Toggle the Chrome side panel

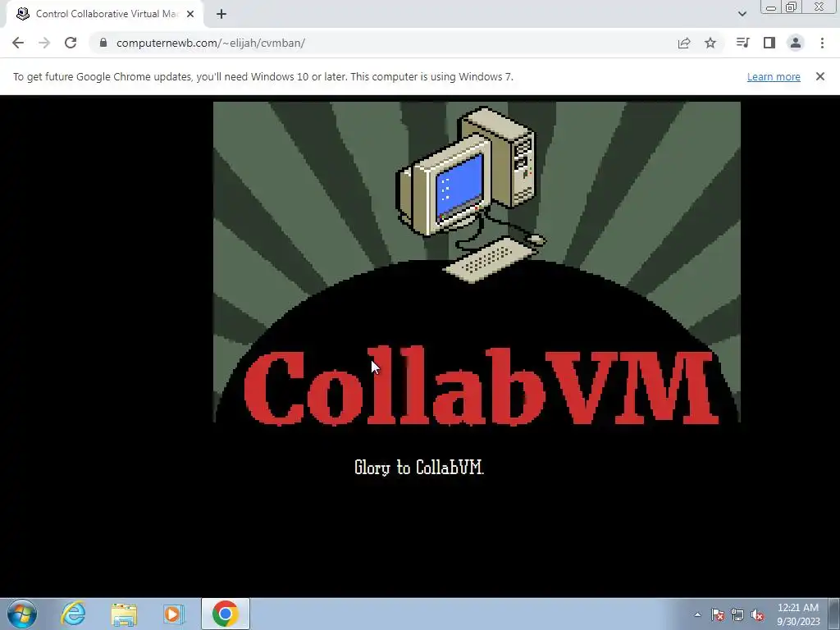(769, 43)
